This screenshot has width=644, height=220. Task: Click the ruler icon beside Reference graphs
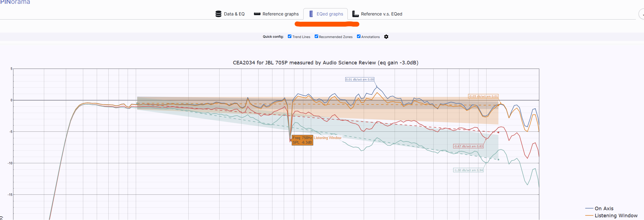[257, 14]
